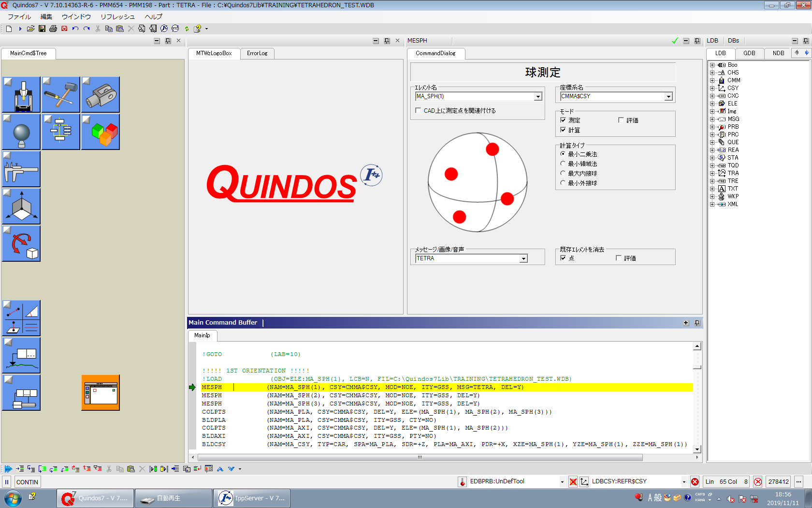This screenshot has width=812, height=508.
Task: Open the element name MA_SPH(1) dropdown
Action: [x=538, y=97]
